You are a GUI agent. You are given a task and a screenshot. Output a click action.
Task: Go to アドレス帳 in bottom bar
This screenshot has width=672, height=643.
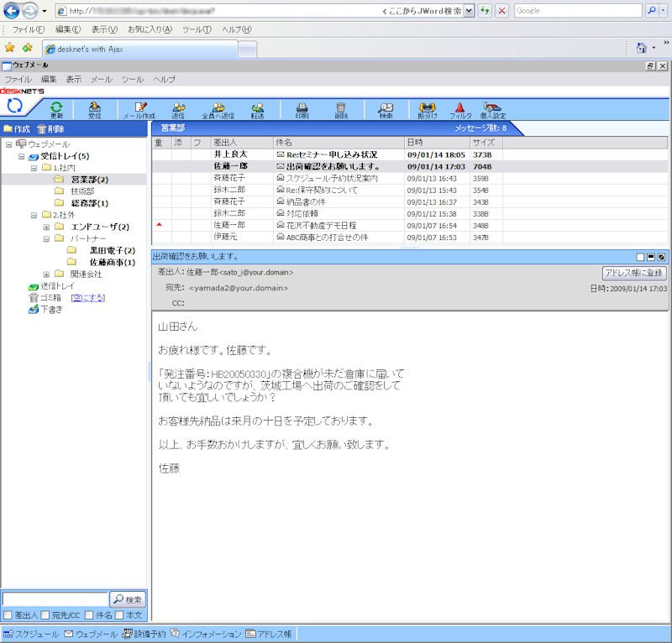(268, 634)
